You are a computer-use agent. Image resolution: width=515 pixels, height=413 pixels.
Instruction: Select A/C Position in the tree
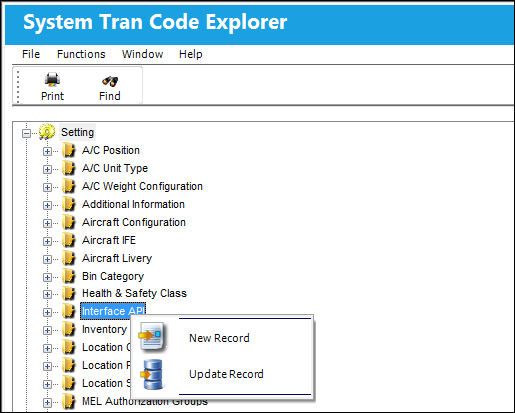point(111,150)
